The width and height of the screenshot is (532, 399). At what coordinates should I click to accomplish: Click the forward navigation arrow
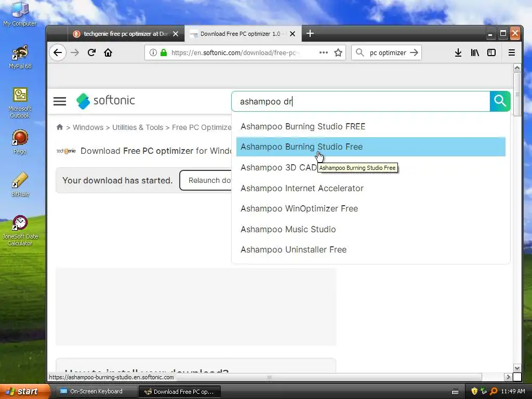pyautogui.click(x=75, y=52)
